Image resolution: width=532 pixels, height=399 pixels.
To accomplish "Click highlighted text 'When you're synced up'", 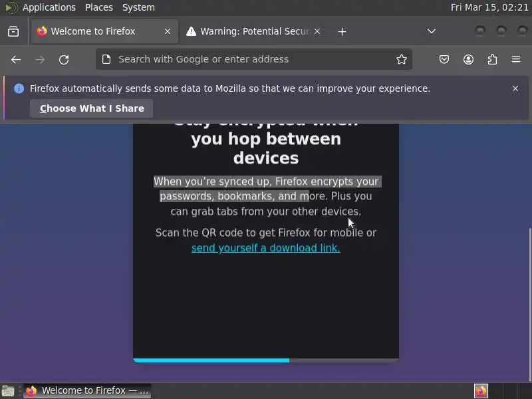I will click(211, 182).
